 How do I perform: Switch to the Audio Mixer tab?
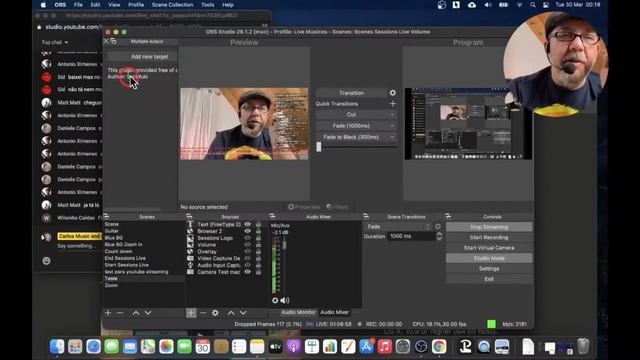pos(335,312)
